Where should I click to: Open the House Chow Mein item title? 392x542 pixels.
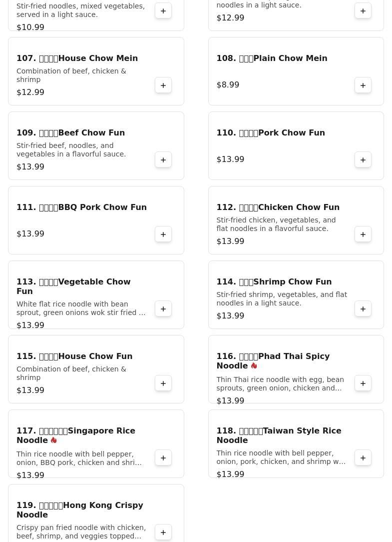point(77,58)
